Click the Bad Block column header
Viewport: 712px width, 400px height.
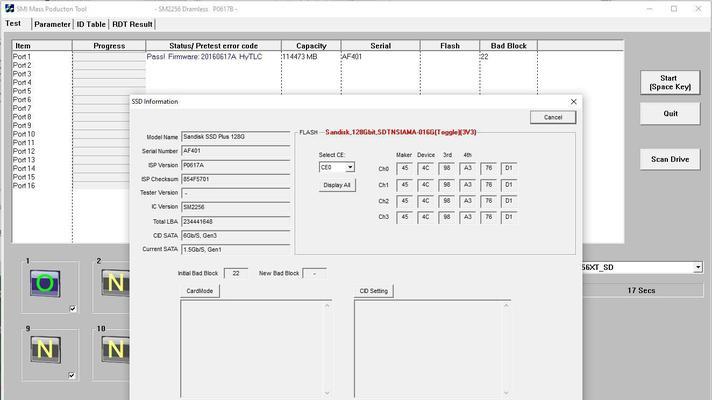click(509, 46)
